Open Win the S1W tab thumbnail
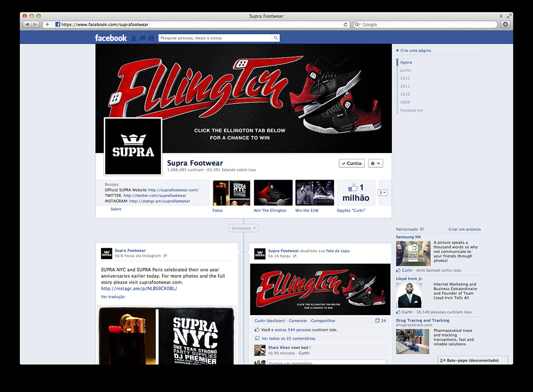This screenshot has width=533, height=392. [x=314, y=193]
